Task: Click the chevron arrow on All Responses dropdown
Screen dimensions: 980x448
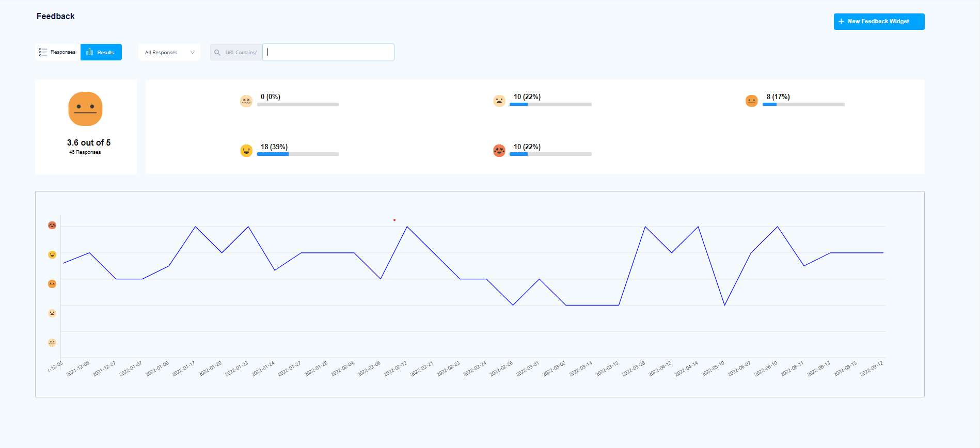Action: pos(193,53)
